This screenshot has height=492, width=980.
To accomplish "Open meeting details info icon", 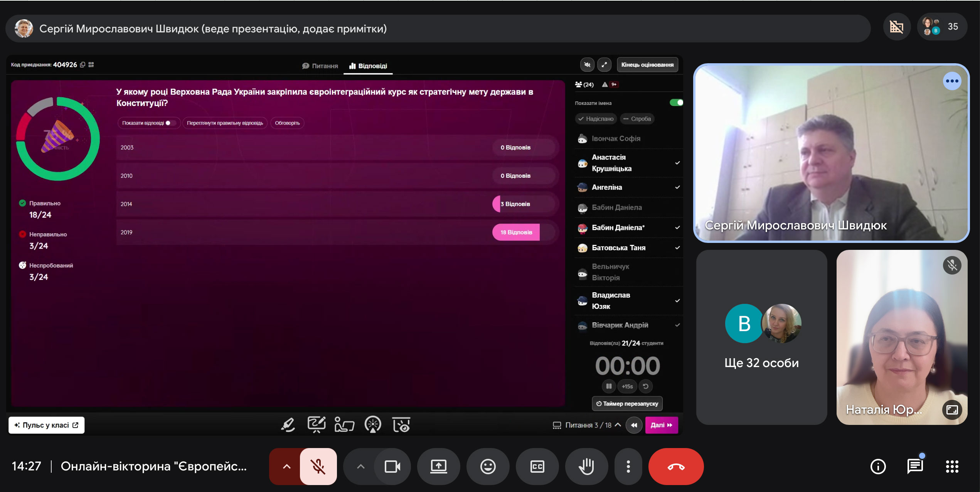I will [878, 467].
